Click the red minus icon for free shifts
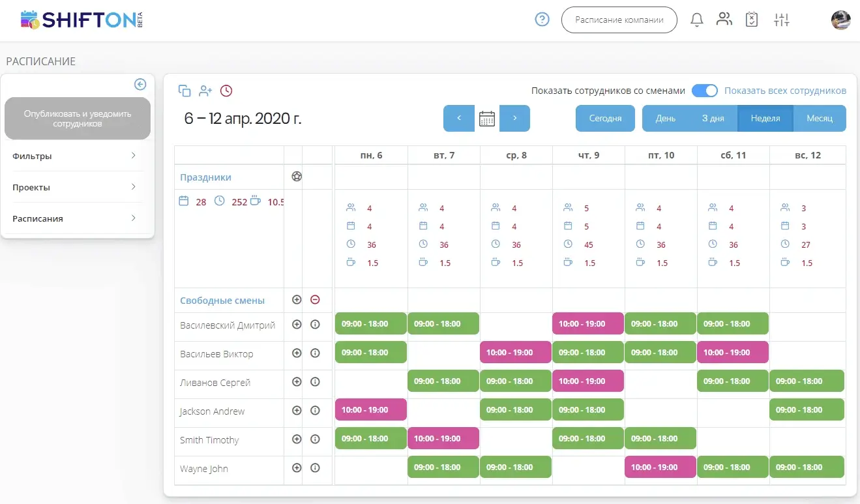The width and height of the screenshot is (860, 504). 315,300
